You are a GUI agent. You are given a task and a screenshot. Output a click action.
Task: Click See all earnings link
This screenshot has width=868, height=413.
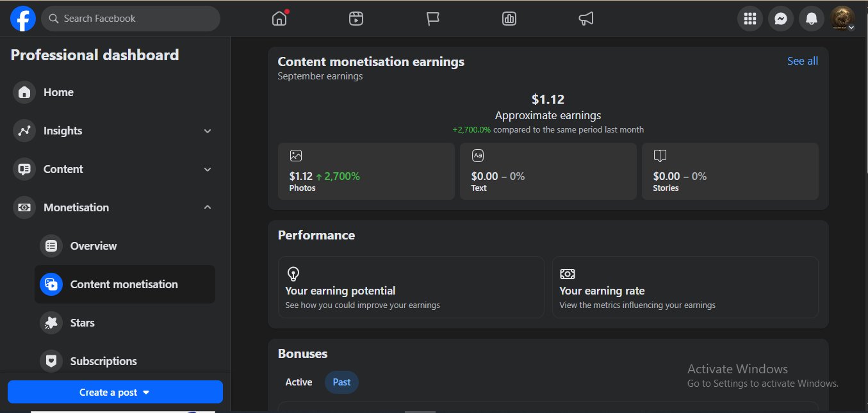(x=803, y=61)
